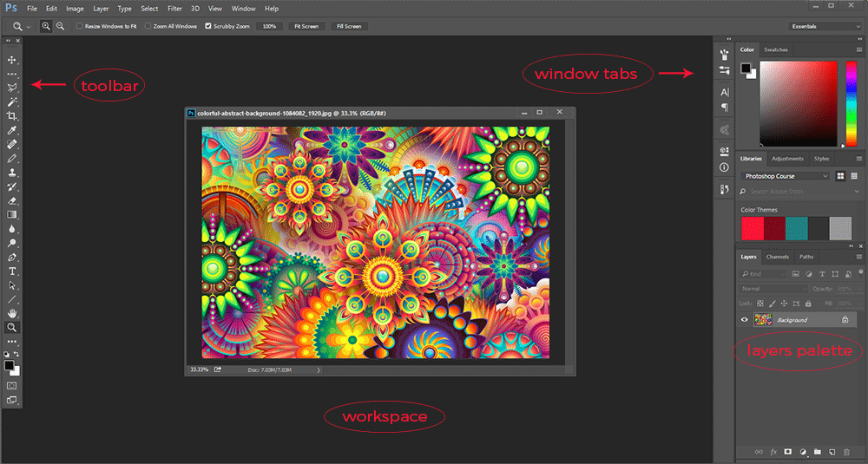Select the Blur tool
The height and width of the screenshot is (464, 868).
coord(11,229)
